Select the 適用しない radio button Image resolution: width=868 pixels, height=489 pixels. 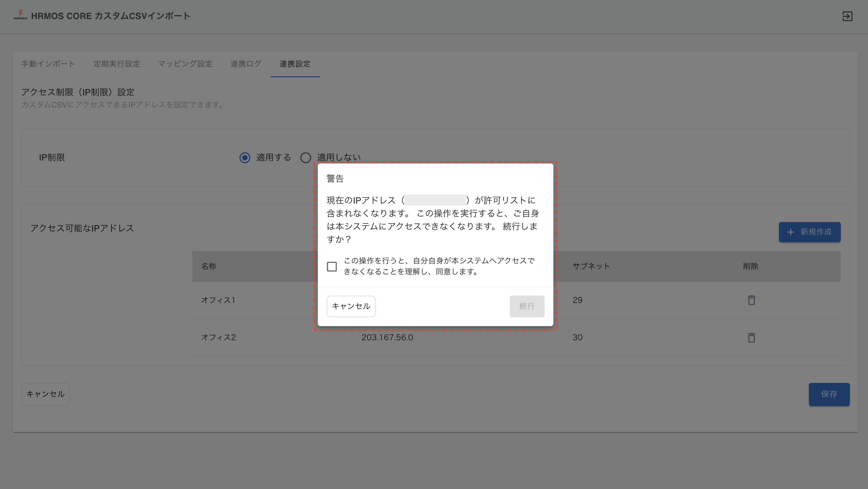[306, 157]
